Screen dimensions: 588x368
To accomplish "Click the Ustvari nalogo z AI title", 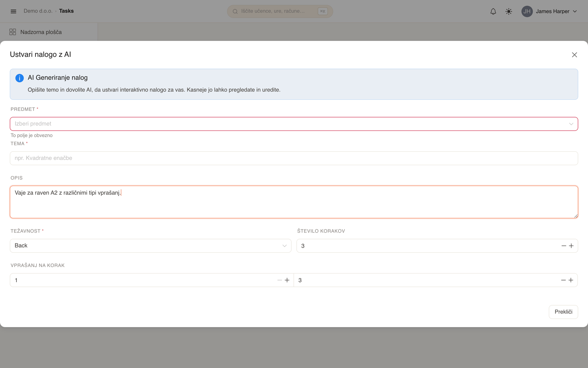I will [41, 54].
